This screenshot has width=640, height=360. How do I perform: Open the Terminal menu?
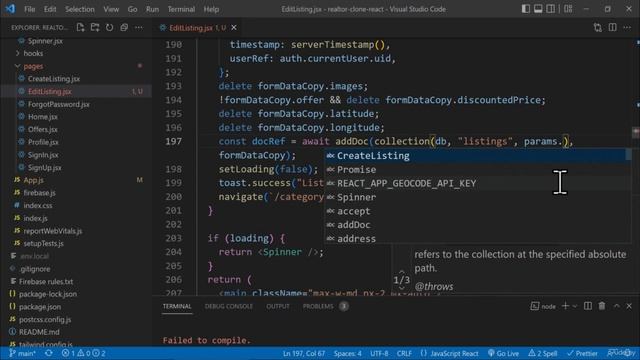[181, 9]
